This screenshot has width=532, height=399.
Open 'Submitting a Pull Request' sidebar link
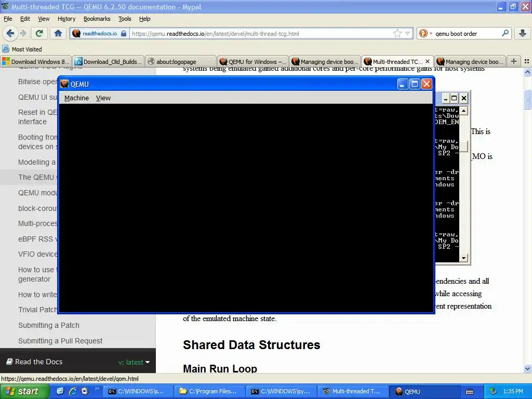pyautogui.click(x=60, y=341)
